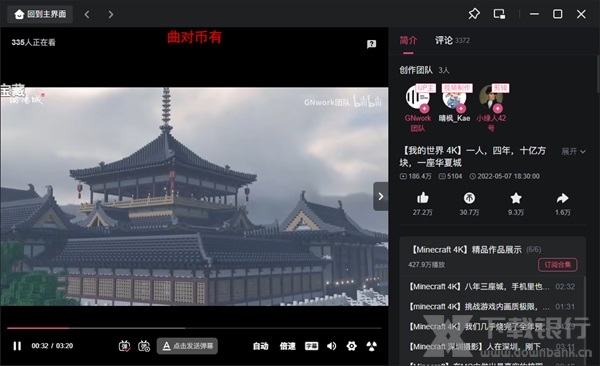The image size is (600, 366).
Task: Click the send danmaku input field
Action: pos(188,346)
